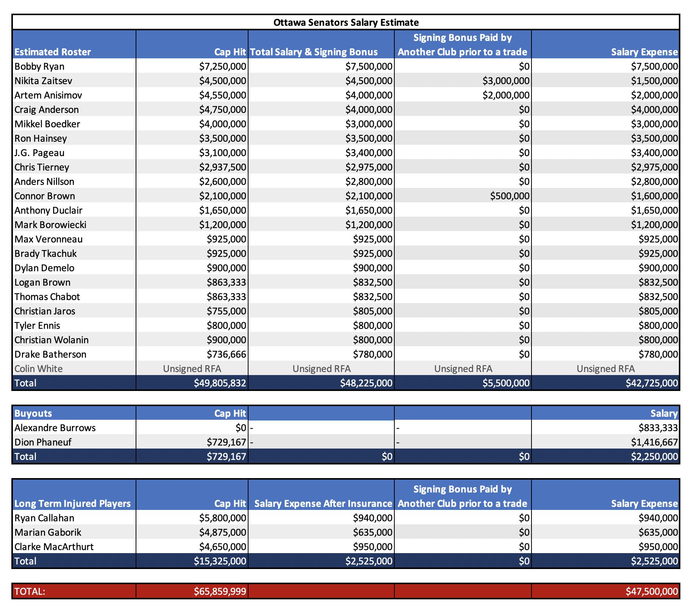Click grand total cap hit $65,859,999
The width and height of the screenshot is (694, 616).
(192, 591)
